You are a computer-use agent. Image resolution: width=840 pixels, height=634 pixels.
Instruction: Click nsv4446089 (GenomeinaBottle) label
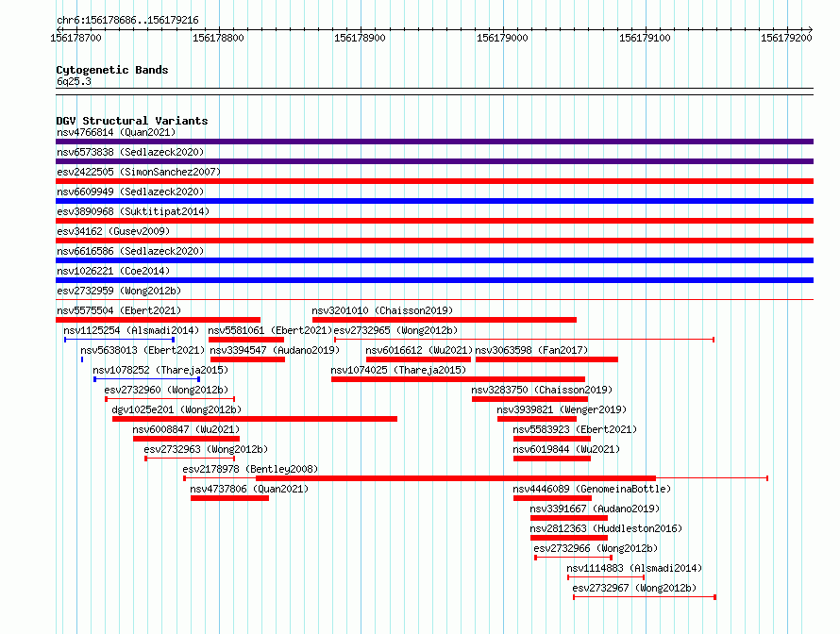(x=592, y=489)
